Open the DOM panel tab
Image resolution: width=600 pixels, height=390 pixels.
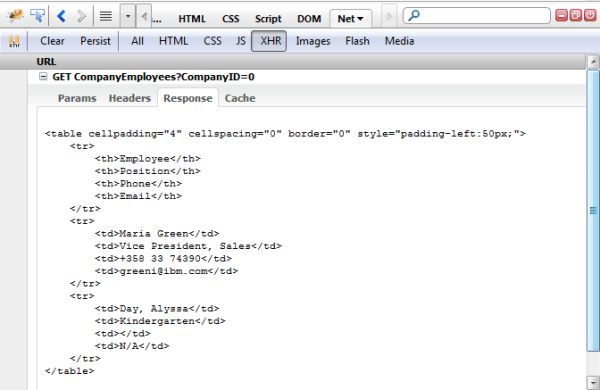tap(309, 19)
